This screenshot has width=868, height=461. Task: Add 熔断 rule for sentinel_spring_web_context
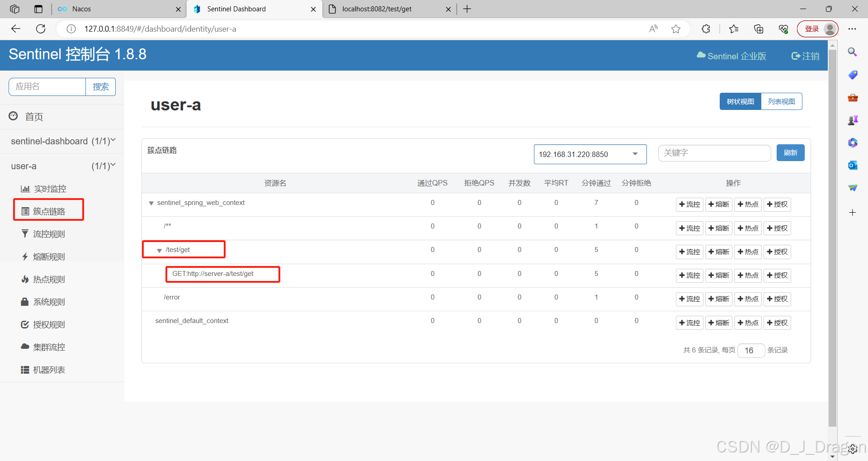(x=718, y=204)
